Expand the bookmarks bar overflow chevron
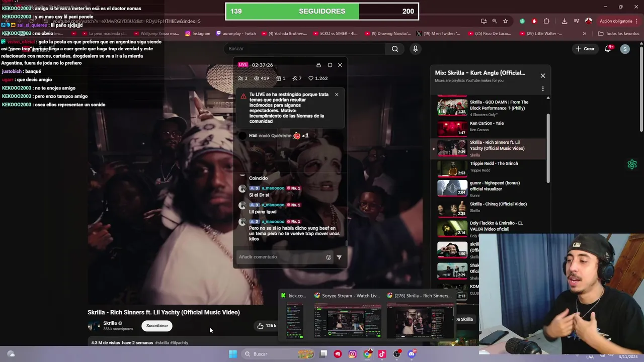This screenshot has width=644, height=362. tap(584, 34)
